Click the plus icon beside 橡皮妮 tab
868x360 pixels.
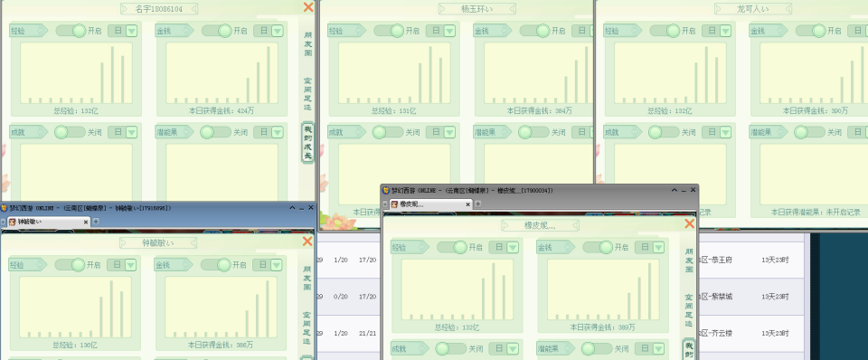(x=477, y=204)
